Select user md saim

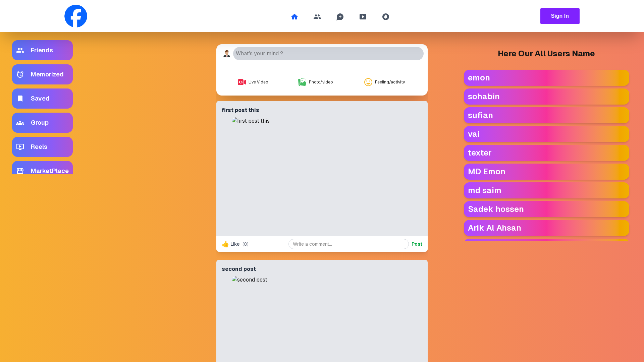(x=546, y=190)
